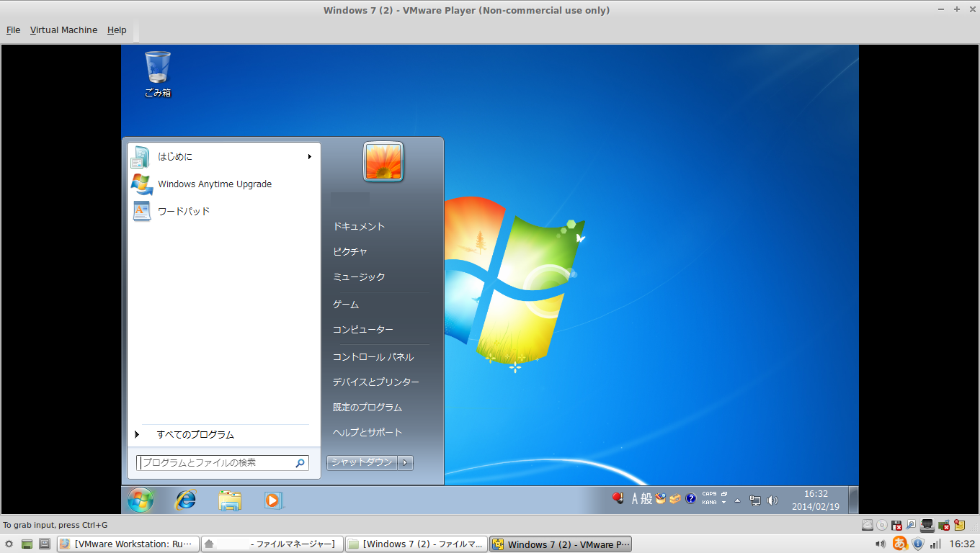
Task: Open コンピューター from the Start menu
Action: (363, 329)
